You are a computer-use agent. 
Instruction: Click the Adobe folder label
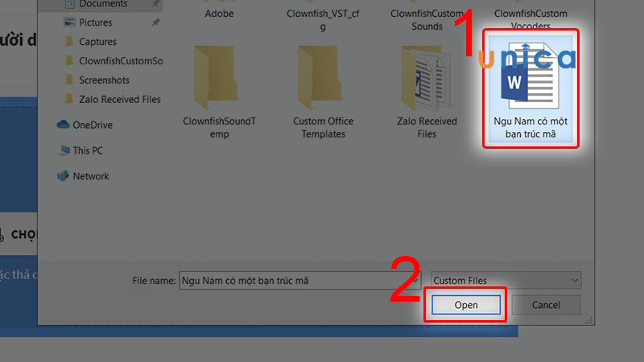219,14
